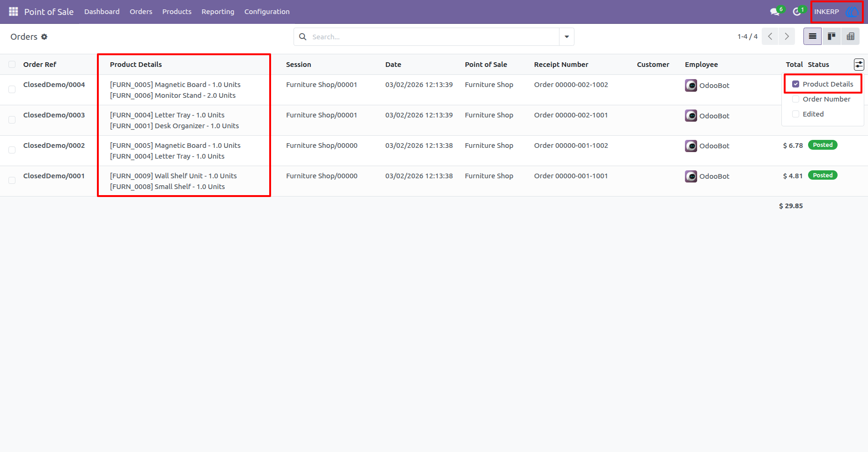Click OdooBot avatar for ClosedDemo/0003
Screen dimensions: 868x452
point(691,116)
